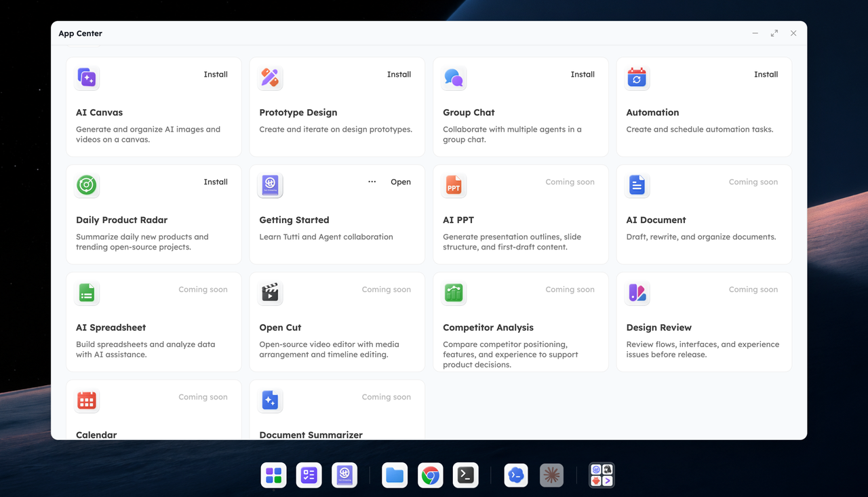The width and height of the screenshot is (868, 497).
Task: Click the "App Center" window title
Action: pyautogui.click(x=80, y=33)
